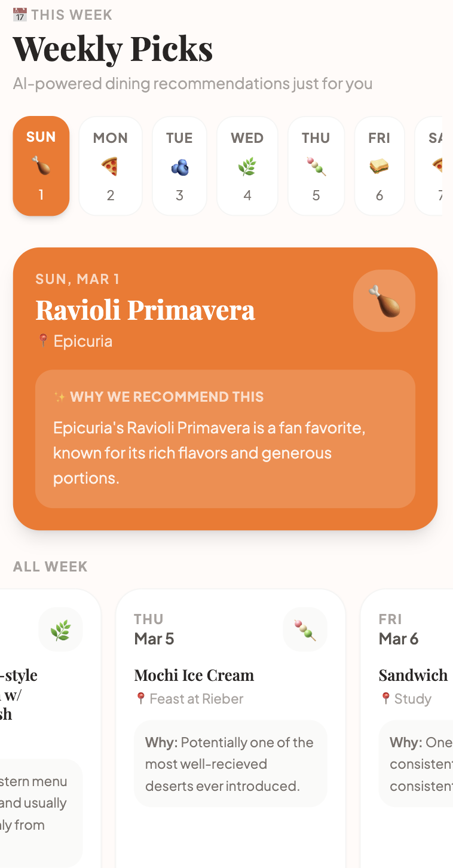Click the drumstick icon on featured card
The image size is (453, 868).
(x=384, y=301)
